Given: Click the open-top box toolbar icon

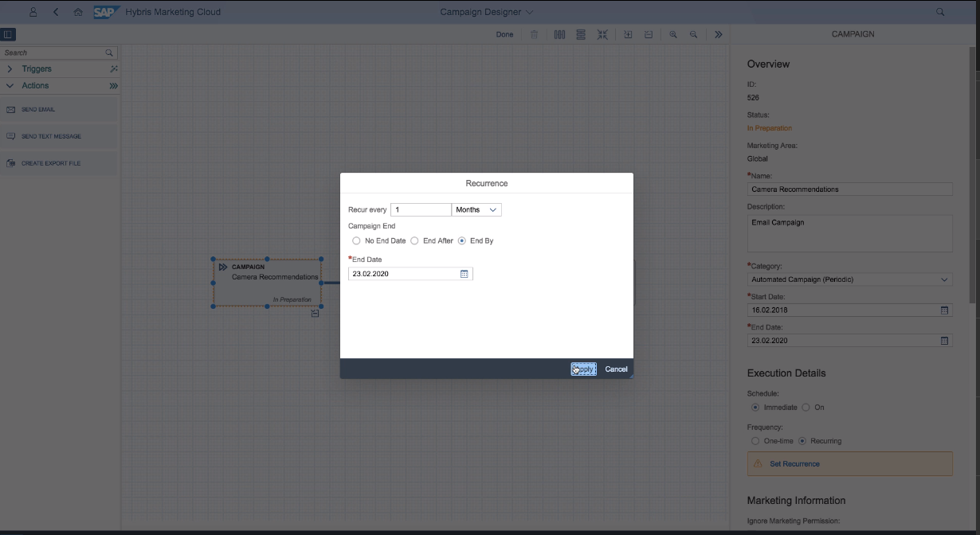Looking at the screenshot, I should click(x=649, y=34).
